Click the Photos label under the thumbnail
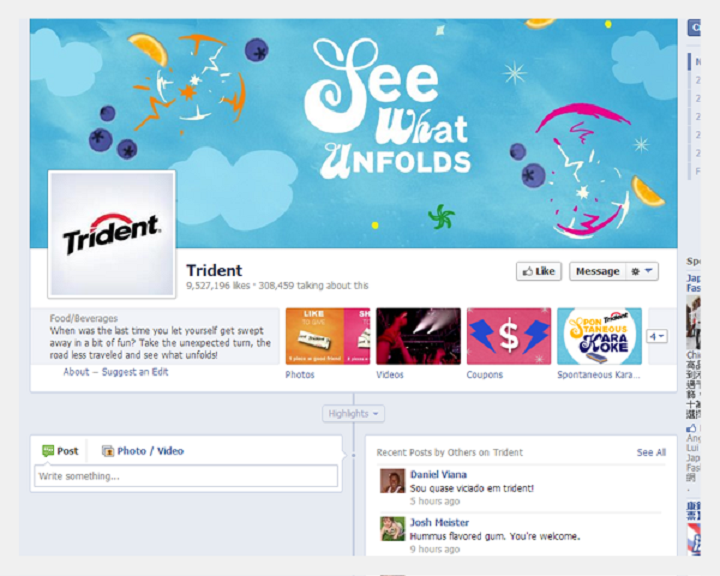720x576 pixels. [300, 375]
